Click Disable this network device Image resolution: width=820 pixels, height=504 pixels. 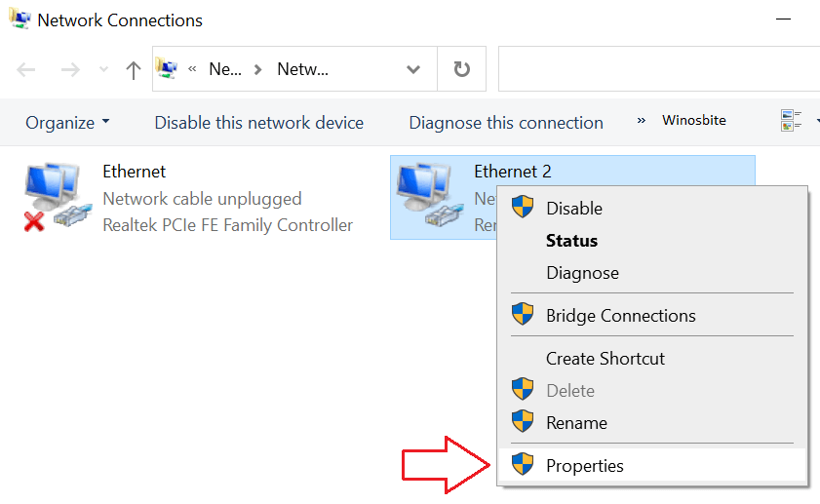coord(259,123)
